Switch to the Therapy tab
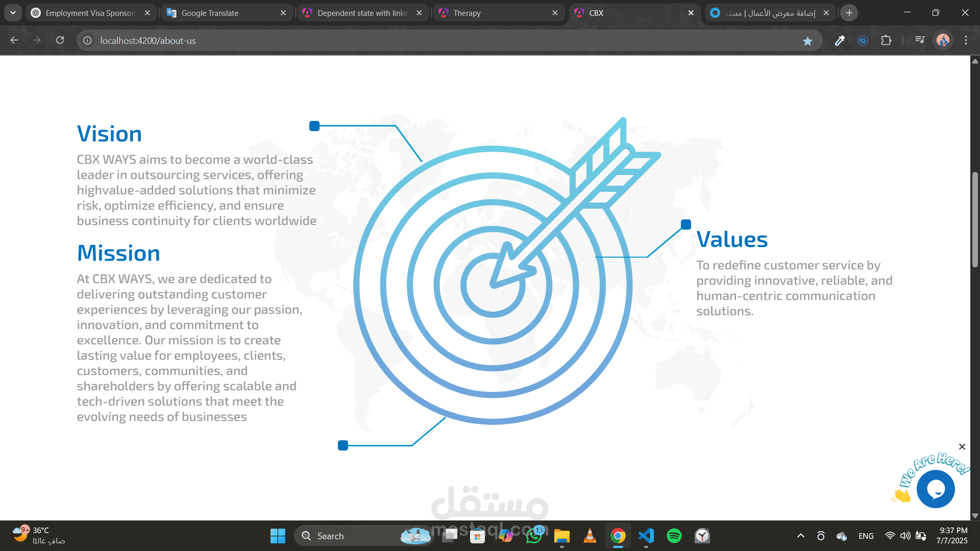 498,13
